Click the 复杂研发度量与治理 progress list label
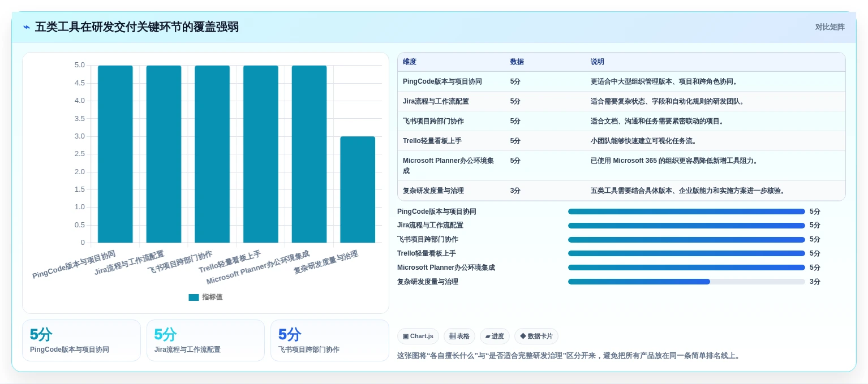Screen dimensions: 868x384 point(428,282)
